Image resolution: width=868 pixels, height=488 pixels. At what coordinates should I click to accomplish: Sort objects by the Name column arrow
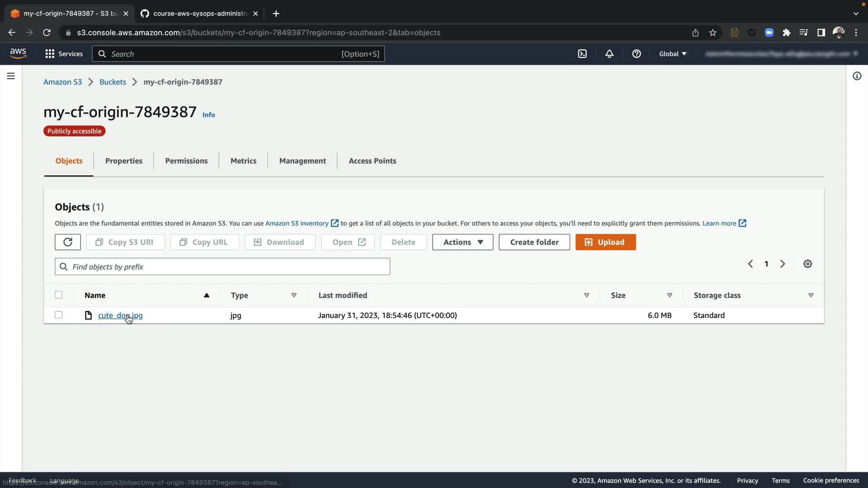[x=207, y=295]
